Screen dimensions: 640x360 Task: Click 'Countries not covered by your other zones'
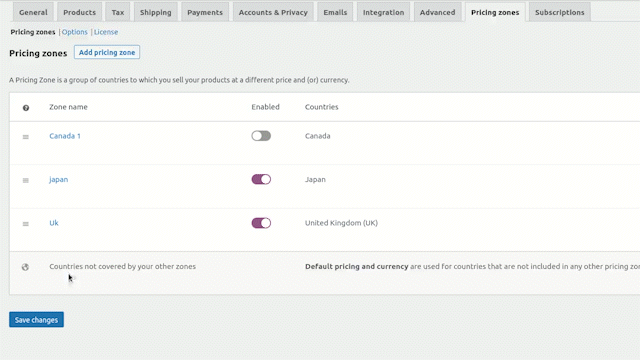[x=122, y=267]
